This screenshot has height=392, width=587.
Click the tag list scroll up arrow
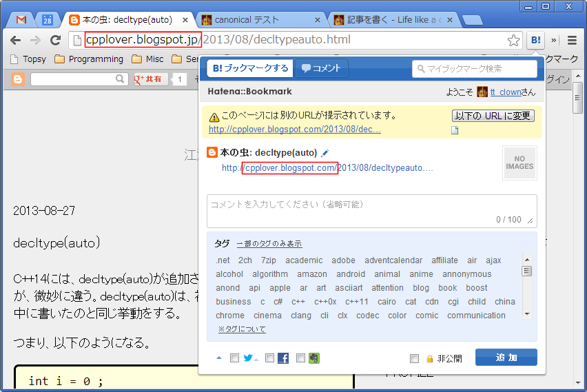tap(527, 260)
